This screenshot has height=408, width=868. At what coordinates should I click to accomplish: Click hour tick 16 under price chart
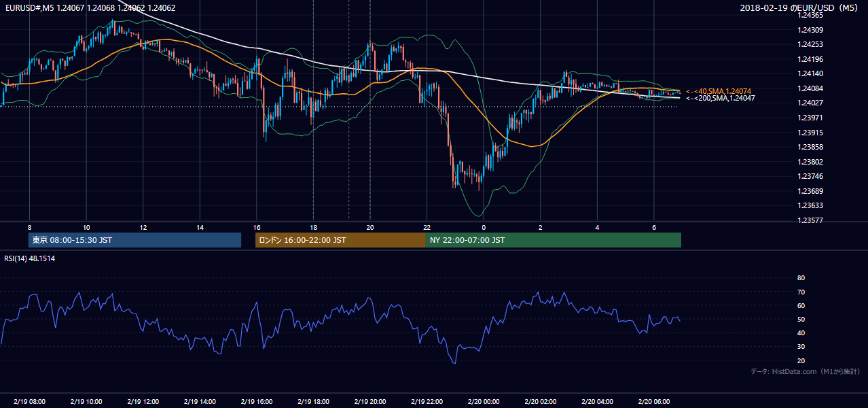257,227
